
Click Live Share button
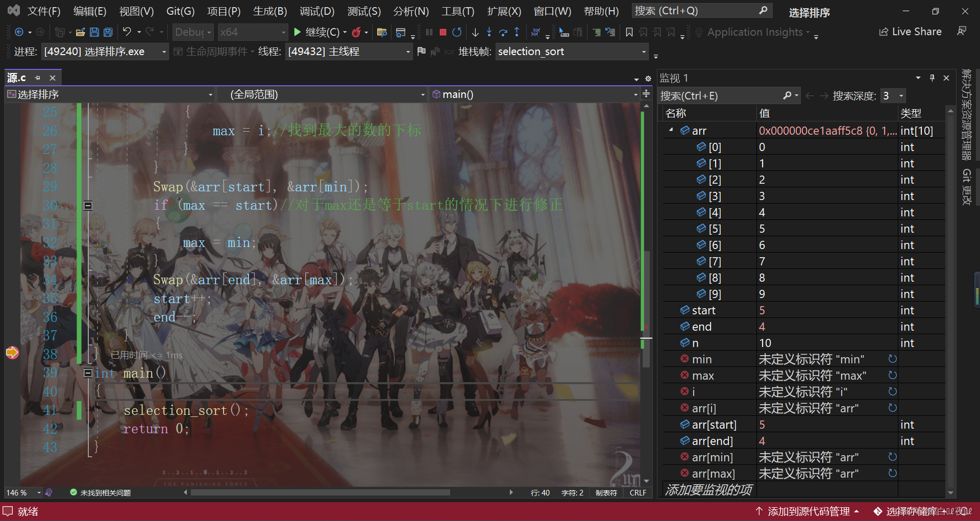pos(910,32)
